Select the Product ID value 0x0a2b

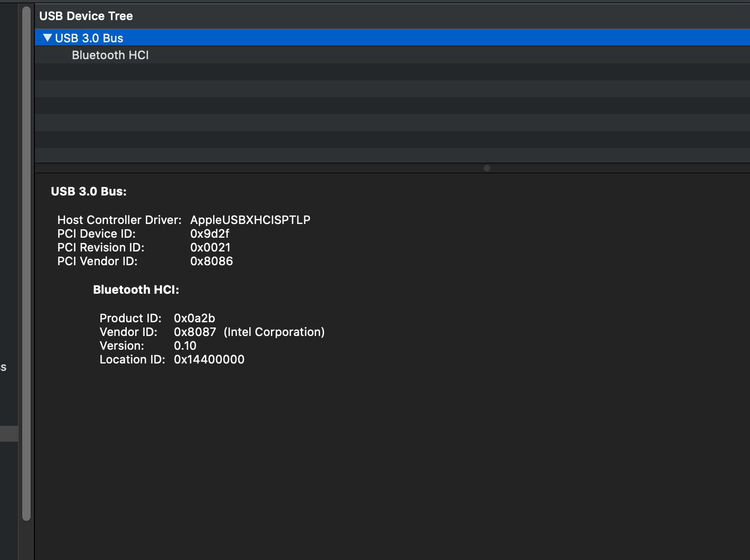pos(195,318)
